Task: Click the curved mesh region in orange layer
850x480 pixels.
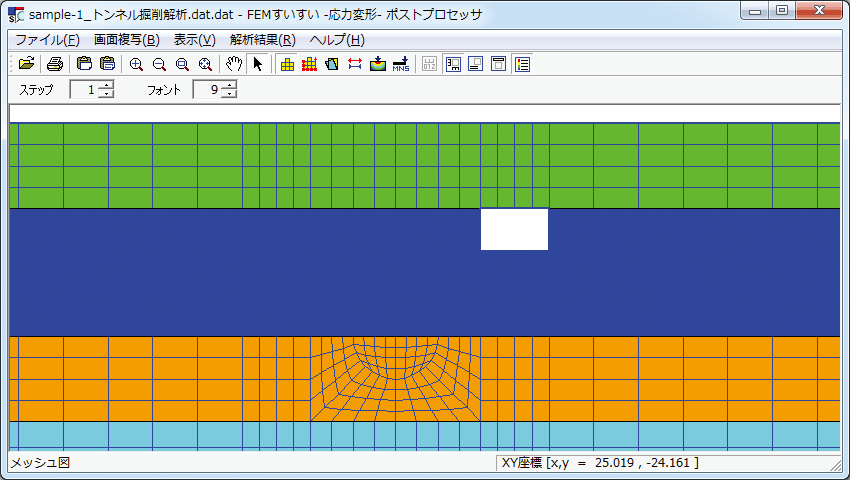Action: [396, 379]
